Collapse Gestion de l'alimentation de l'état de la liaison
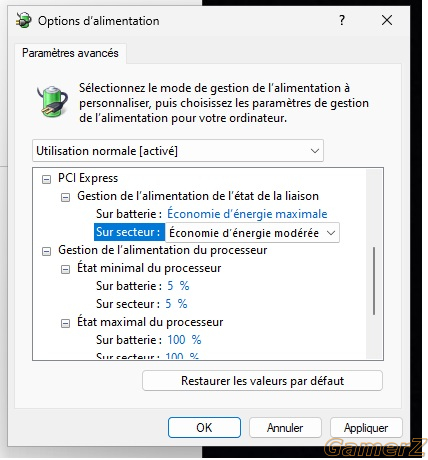The image size is (428, 460). 65,198
